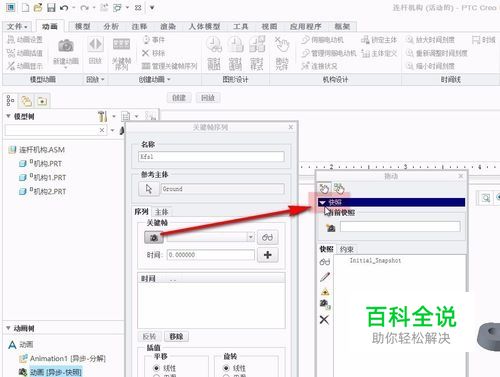This screenshot has height=377, width=500.
Task: Click 缩小时间刻度 zoom out timescale
Action: tap(430, 66)
